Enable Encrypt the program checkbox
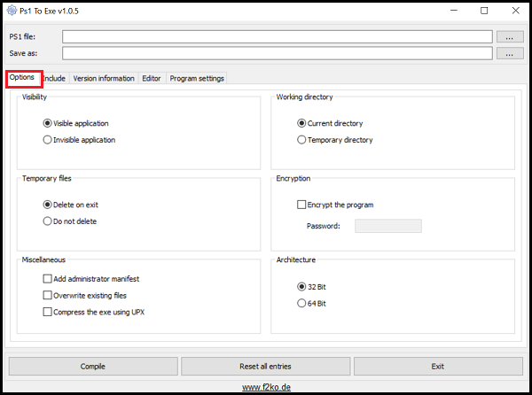Viewport: 532px width, 395px height. click(x=302, y=205)
